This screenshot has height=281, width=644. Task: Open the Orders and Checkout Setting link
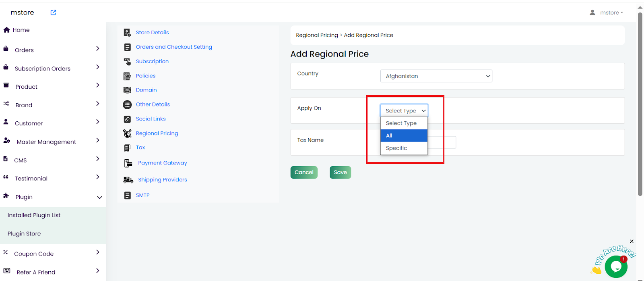(174, 47)
